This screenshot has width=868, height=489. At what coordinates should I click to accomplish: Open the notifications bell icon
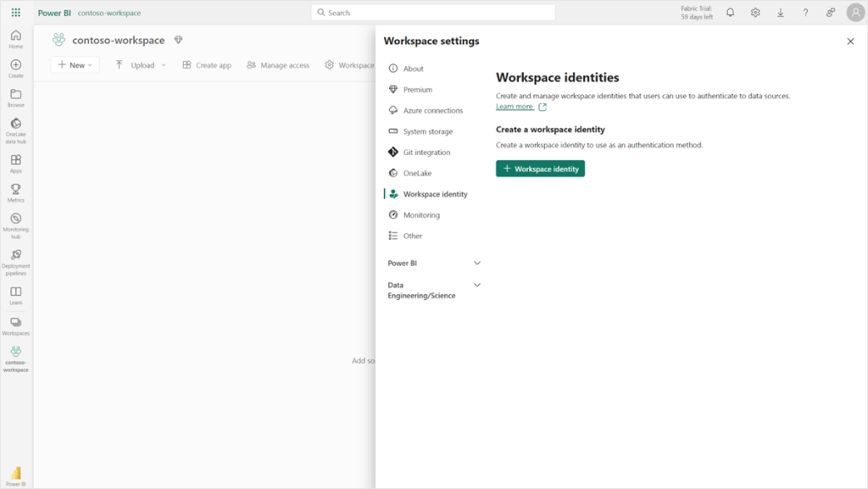click(x=730, y=13)
